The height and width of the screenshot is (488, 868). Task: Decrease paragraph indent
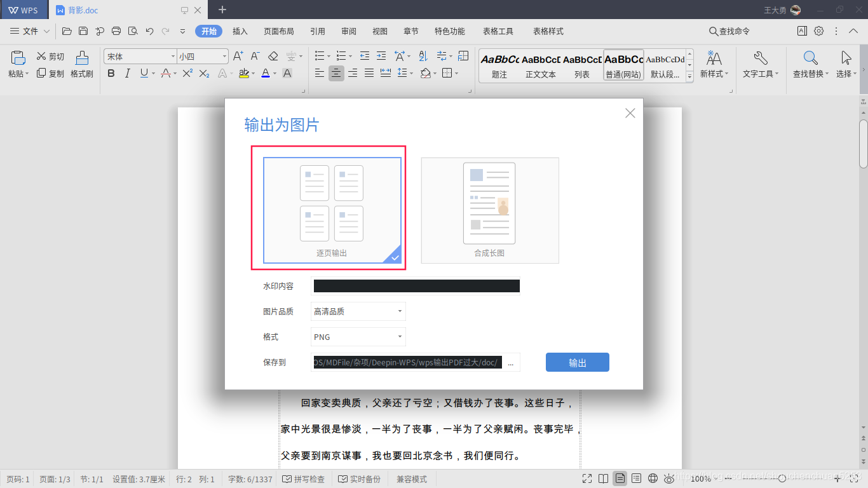(x=365, y=56)
